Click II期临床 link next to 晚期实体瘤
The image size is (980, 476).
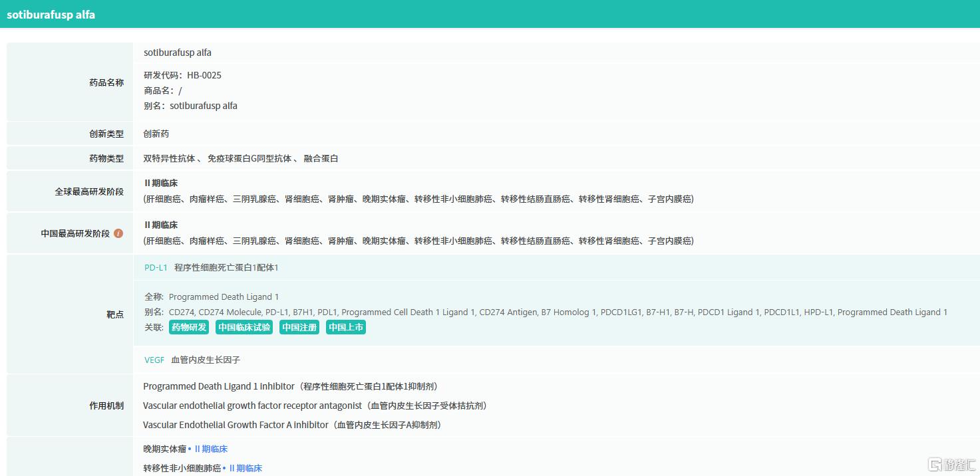pos(211,449)
